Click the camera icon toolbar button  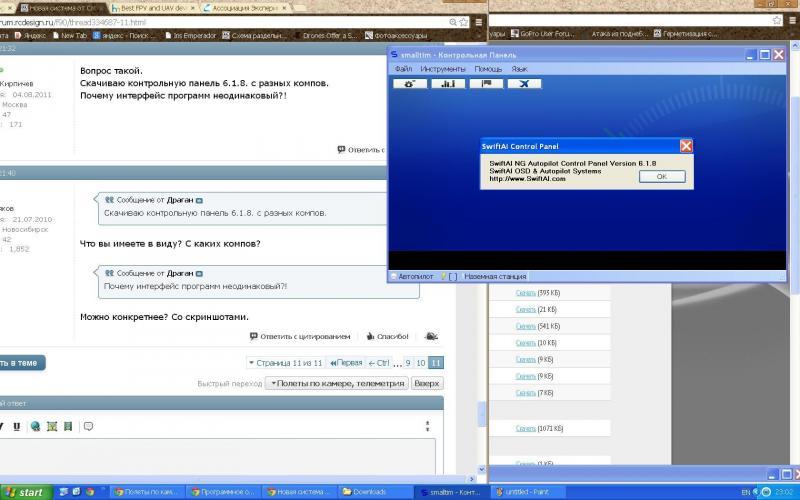(x=409, y=84)
